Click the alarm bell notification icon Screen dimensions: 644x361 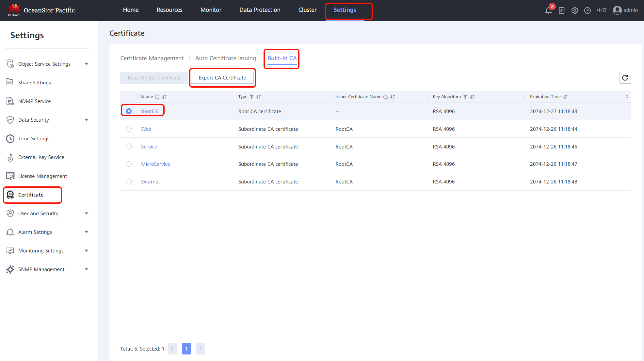548,10
